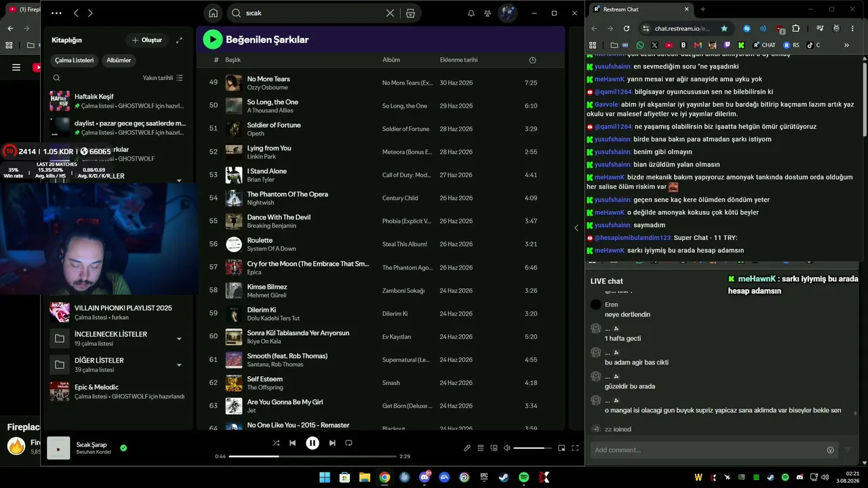Image resolution: width=868 pixels, height=488 pixels.
Task: Open the Spotify profile avatar menu
Action: pyautogui.click(x=507, y=13)
